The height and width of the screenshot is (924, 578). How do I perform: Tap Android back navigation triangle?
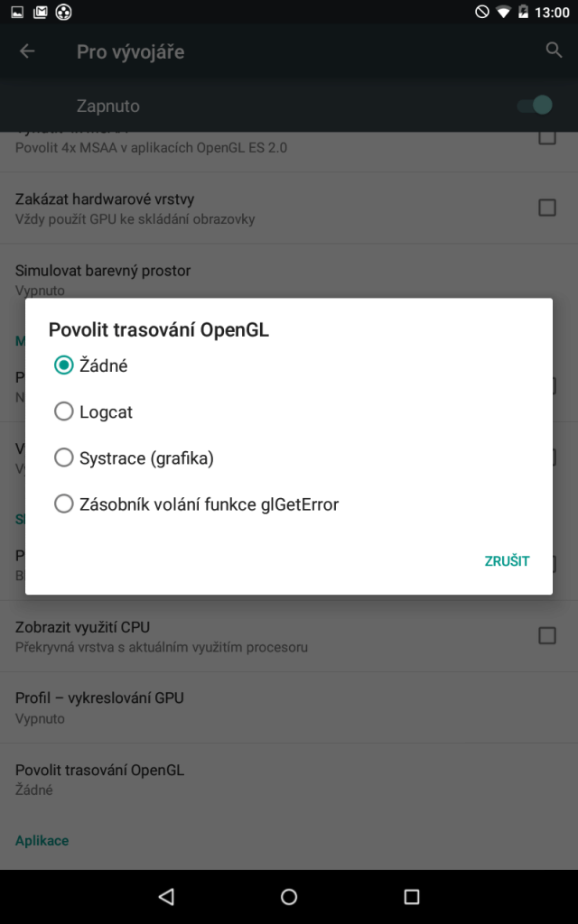point(166,896)
